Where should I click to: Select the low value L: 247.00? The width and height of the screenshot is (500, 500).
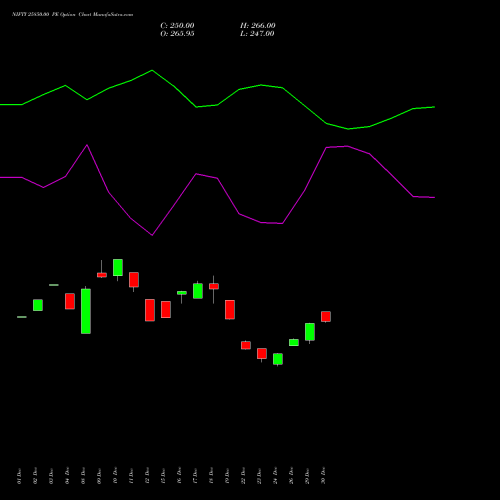click(257, 34)
